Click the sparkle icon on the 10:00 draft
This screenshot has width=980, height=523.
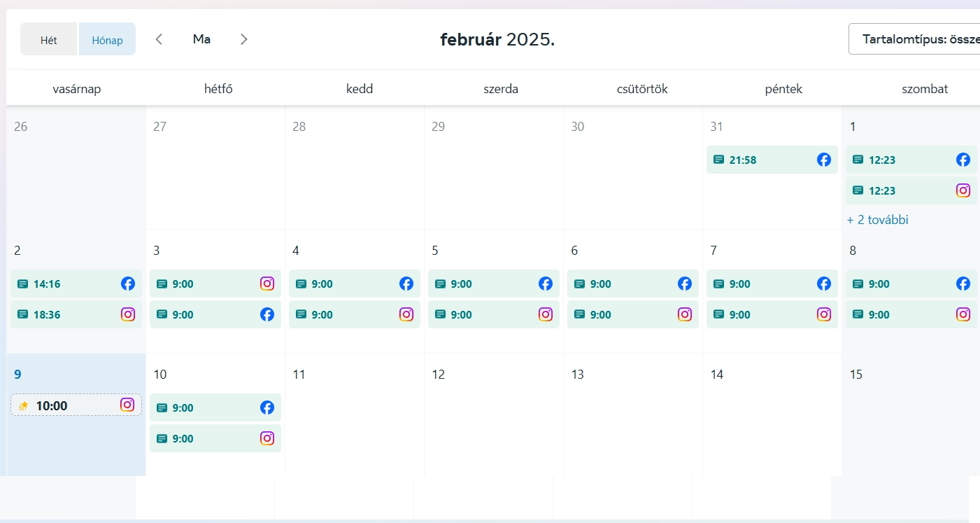click(24, 405)
